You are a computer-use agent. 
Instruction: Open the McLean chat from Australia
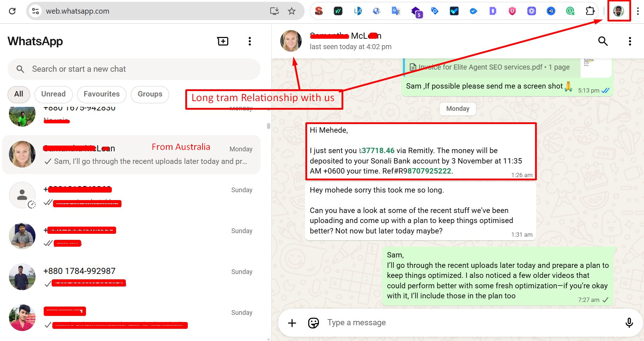(x=131, y=155)
